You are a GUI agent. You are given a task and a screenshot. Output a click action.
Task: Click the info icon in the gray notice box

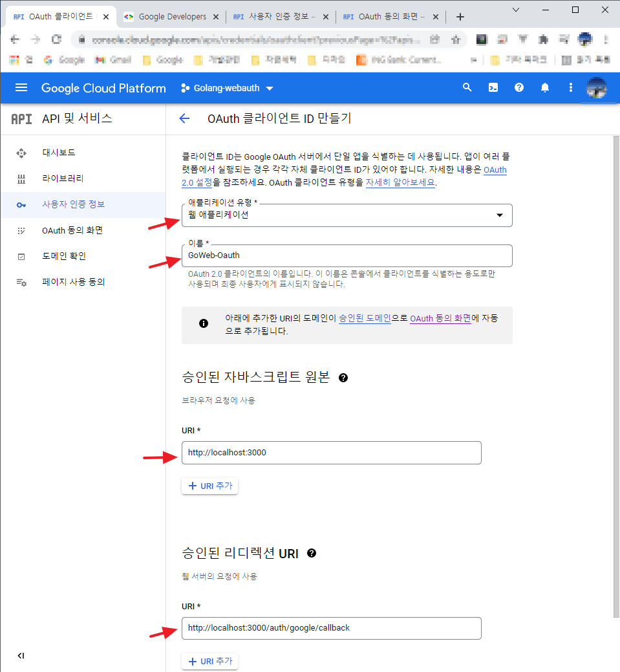pyautogui.click(x=204, y=323)
